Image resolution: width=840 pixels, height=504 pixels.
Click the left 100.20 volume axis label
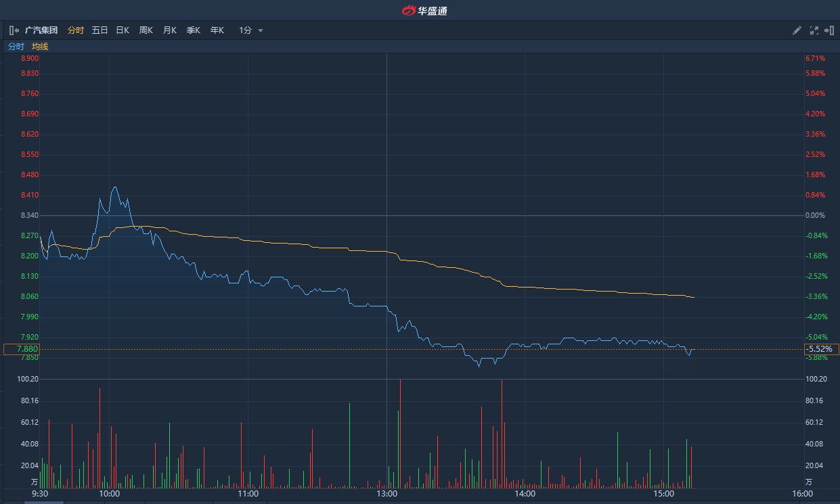(28, 379)
